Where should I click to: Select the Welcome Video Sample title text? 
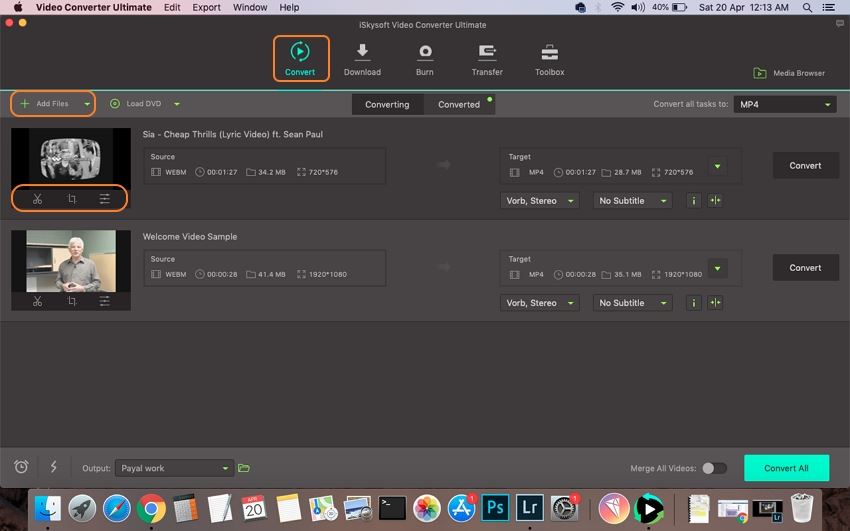pyautogui.click(x=190, y=237)
